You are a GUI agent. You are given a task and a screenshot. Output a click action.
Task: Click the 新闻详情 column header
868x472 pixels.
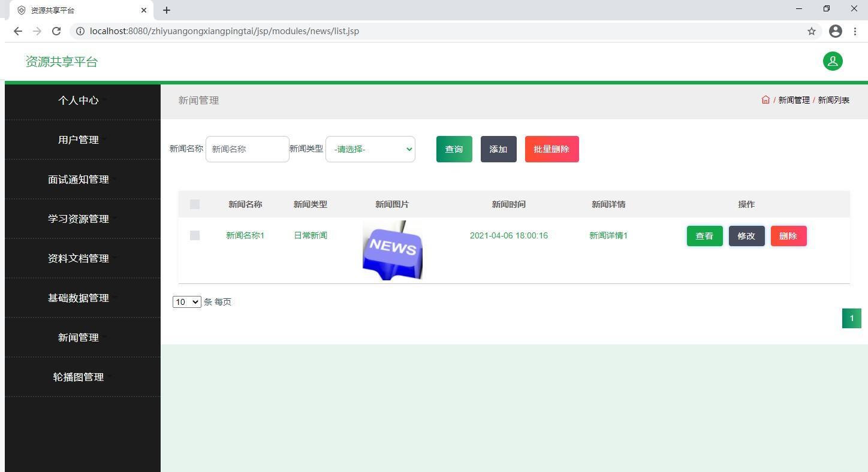coord(608,204)
